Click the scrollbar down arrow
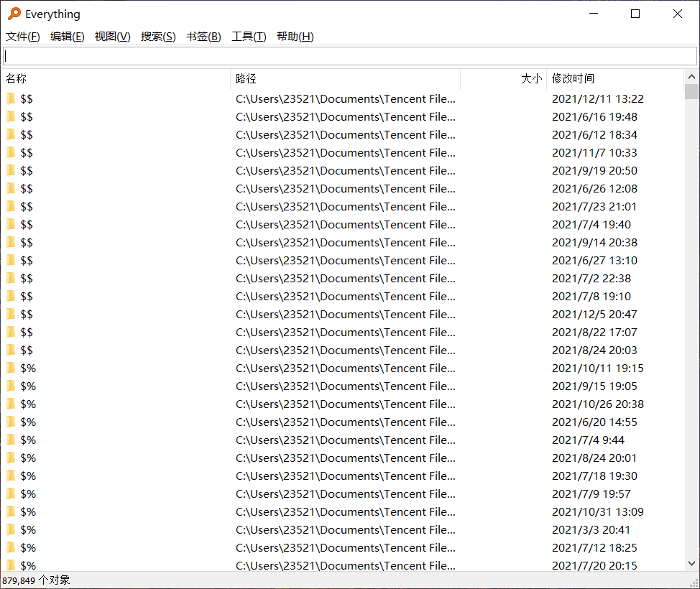The image size is (700, 589). pos(691,564)
